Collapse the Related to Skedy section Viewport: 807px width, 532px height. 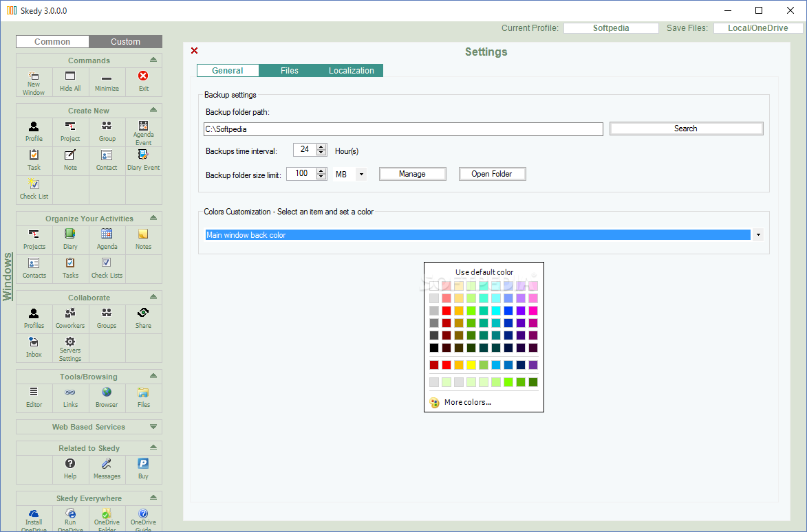coord(153,447)
